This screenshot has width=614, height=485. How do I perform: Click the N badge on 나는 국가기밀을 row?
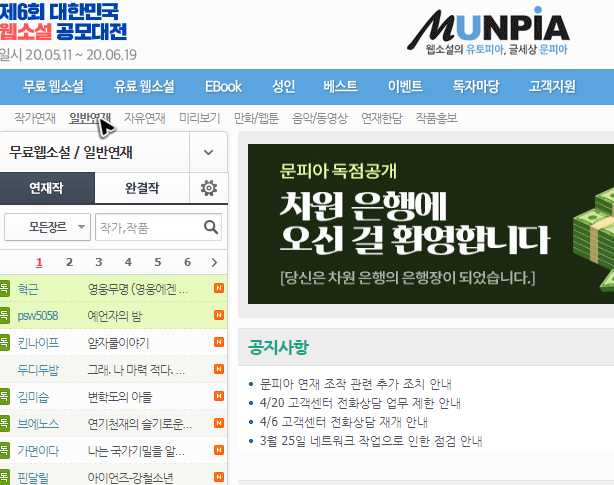(219, 450)
